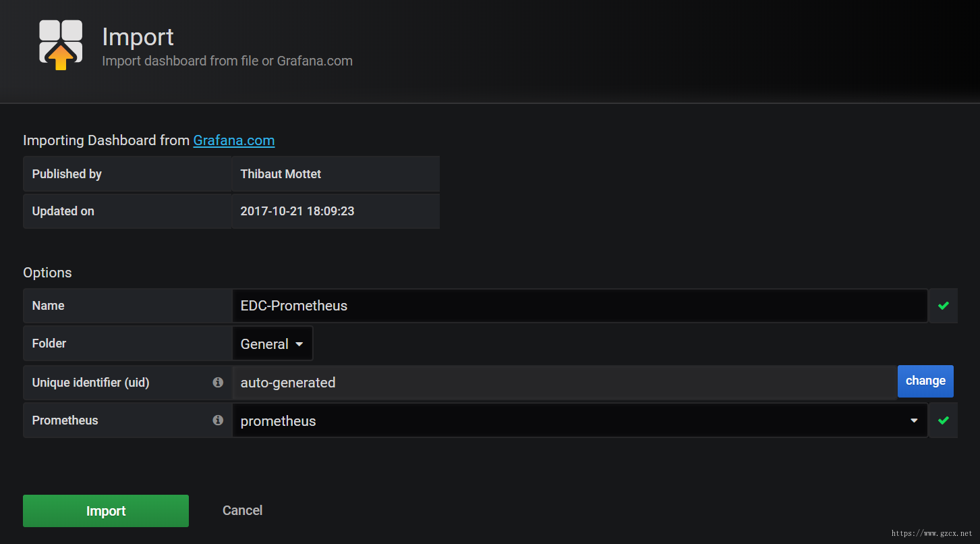Click the Folder label
Screen dimensions: 980x544
(49, 344)
